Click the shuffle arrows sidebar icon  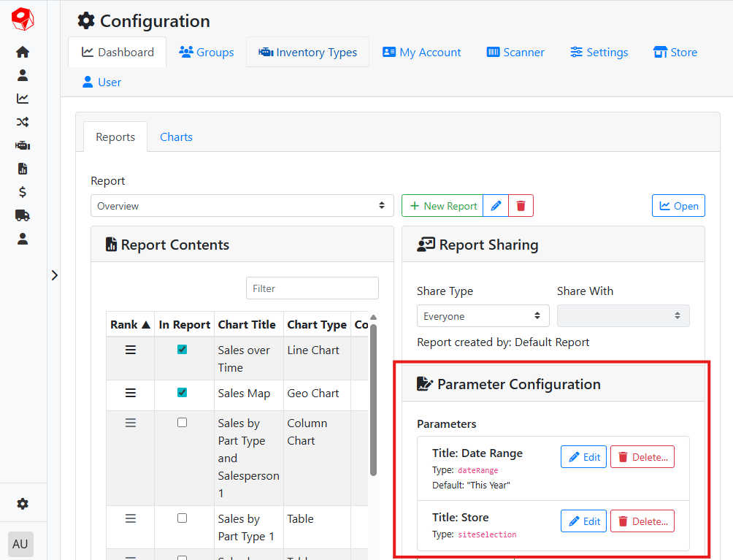[x=23, y=122]
